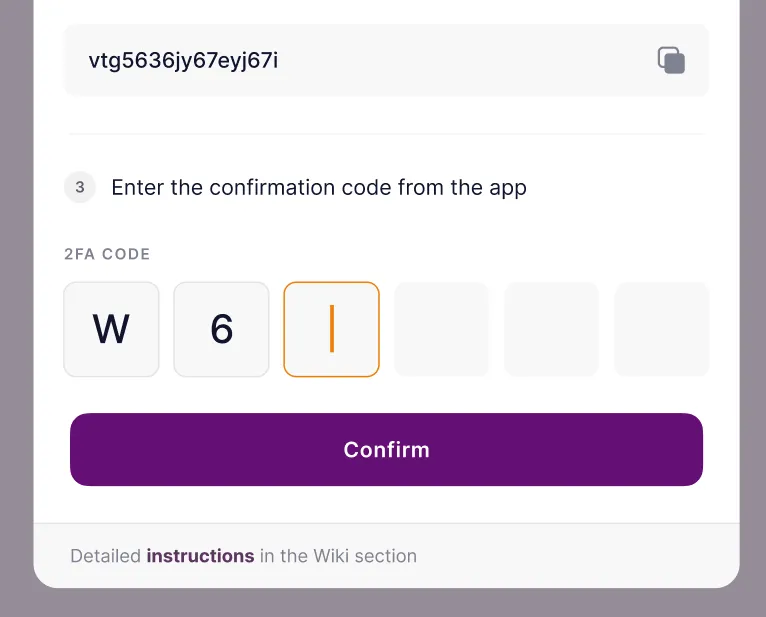Focus the third 2FA code box with cursor
This screenshot has height=617, width=766.
point(331,329)
